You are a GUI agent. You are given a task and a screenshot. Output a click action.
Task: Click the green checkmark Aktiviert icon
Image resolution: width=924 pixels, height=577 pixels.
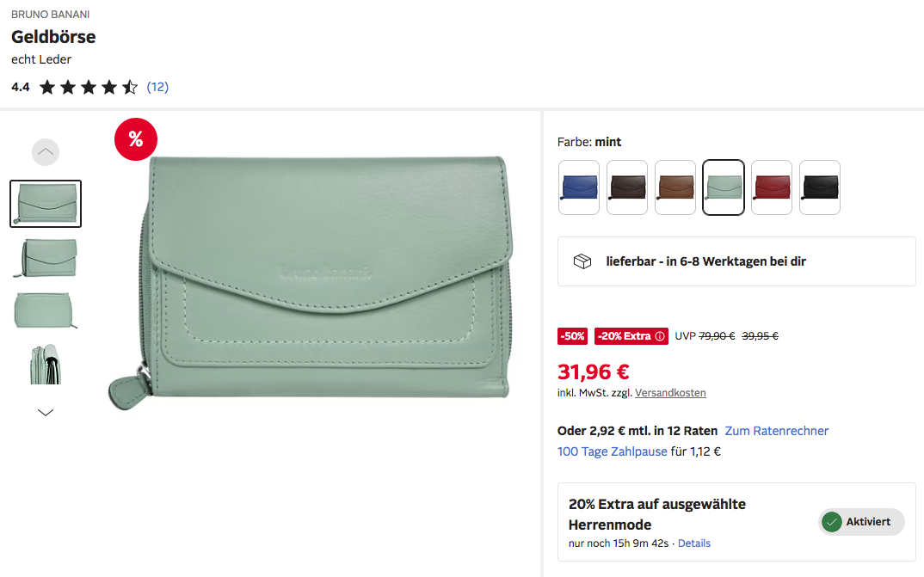tap(831, 522)
